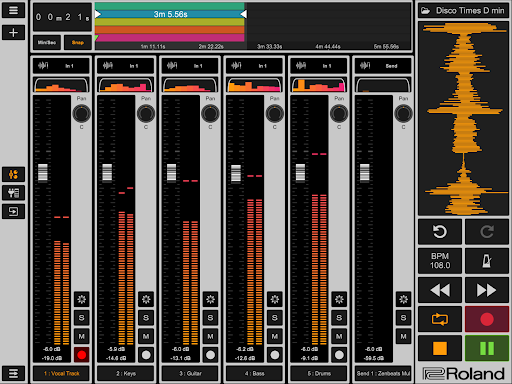Add a new track with plus icon
The width and height of the screenshot is (512, 384).
[13, 33]
